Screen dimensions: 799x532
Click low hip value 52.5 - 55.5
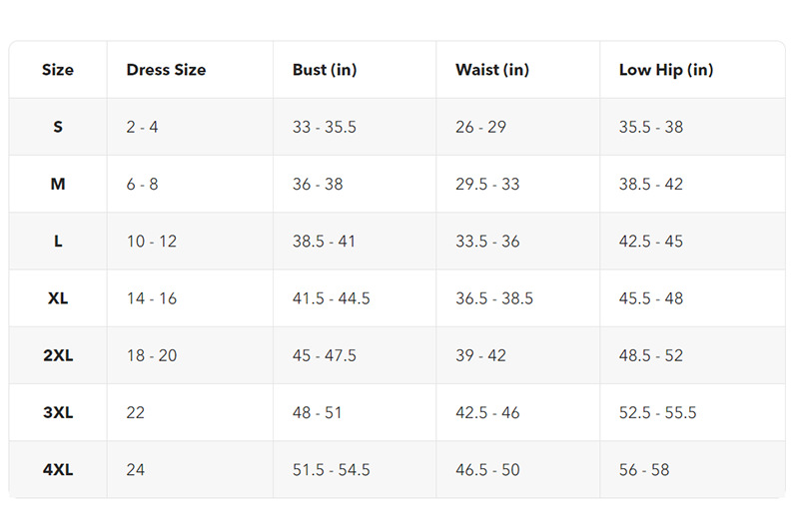coord(658,412)
